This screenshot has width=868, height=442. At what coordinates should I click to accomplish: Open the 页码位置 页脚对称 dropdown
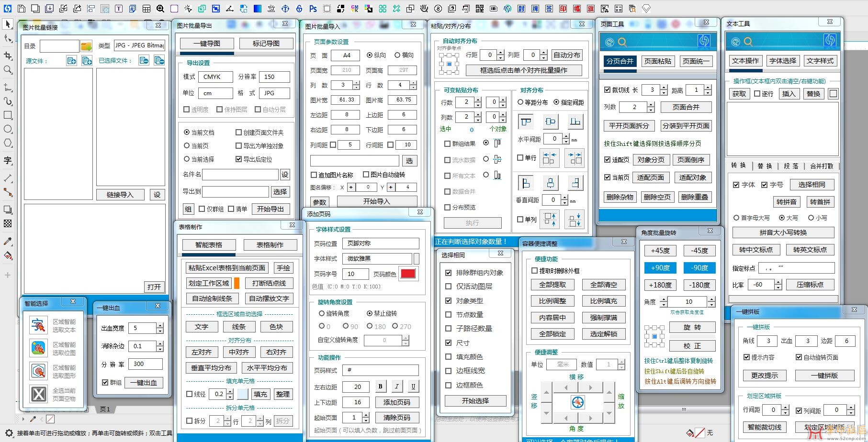380,243
